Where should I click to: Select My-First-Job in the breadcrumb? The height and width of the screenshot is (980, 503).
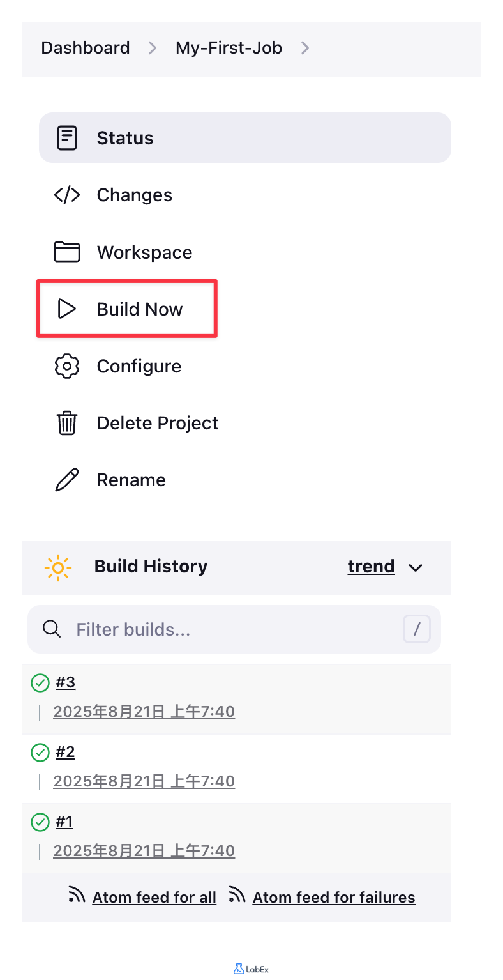229,47
